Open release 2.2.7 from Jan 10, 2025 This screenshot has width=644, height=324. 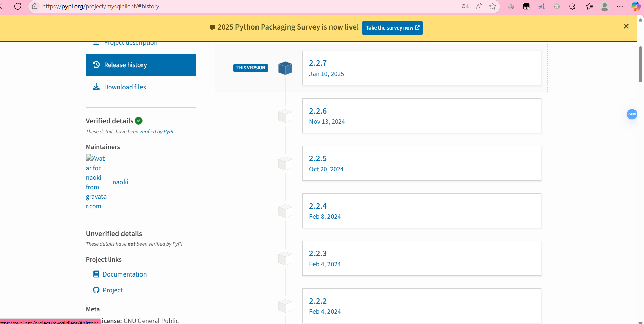[x=421, y=68]
